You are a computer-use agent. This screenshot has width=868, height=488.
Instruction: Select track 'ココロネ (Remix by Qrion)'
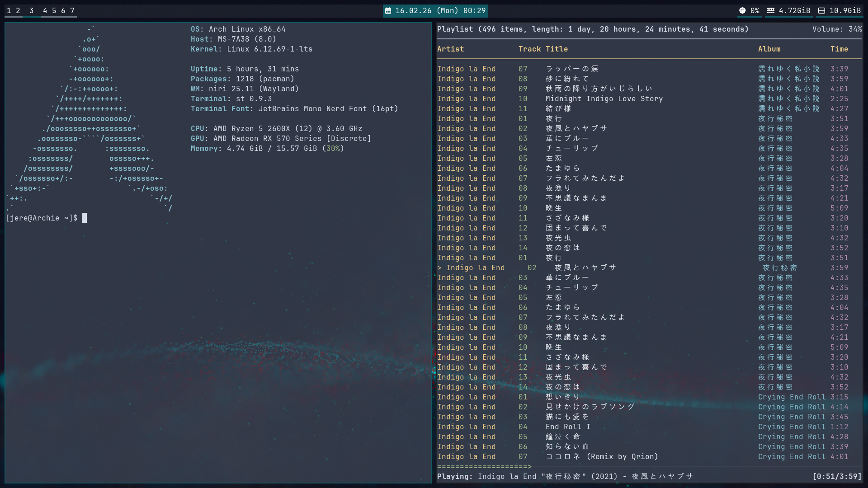tap(602, 457)
